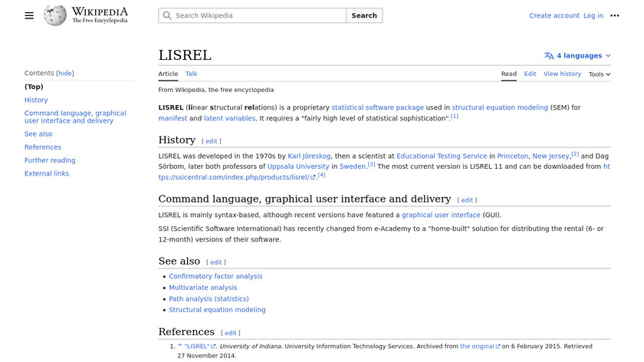Go to External links in contents
Viewport: 644px width, 362px height.
click(47, 173)
